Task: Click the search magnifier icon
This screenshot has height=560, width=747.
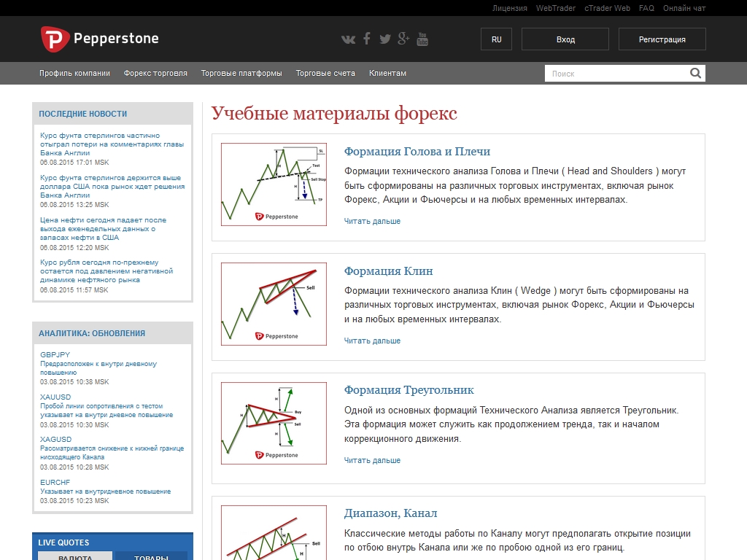Action: click(695, 73)
